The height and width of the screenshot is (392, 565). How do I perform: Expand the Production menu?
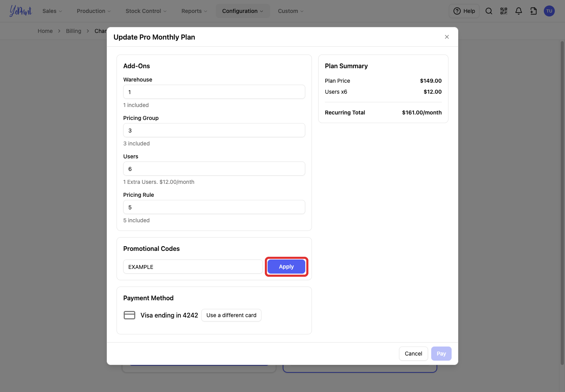(x=94, y=11)
